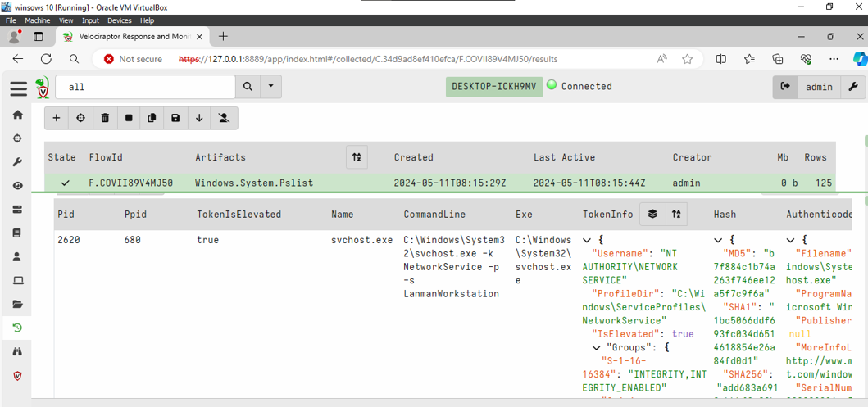Open the VirtualBox Devices menu
Image resolution: width=868 pixels, height=407 pixels.
click(x=120, y=20)
